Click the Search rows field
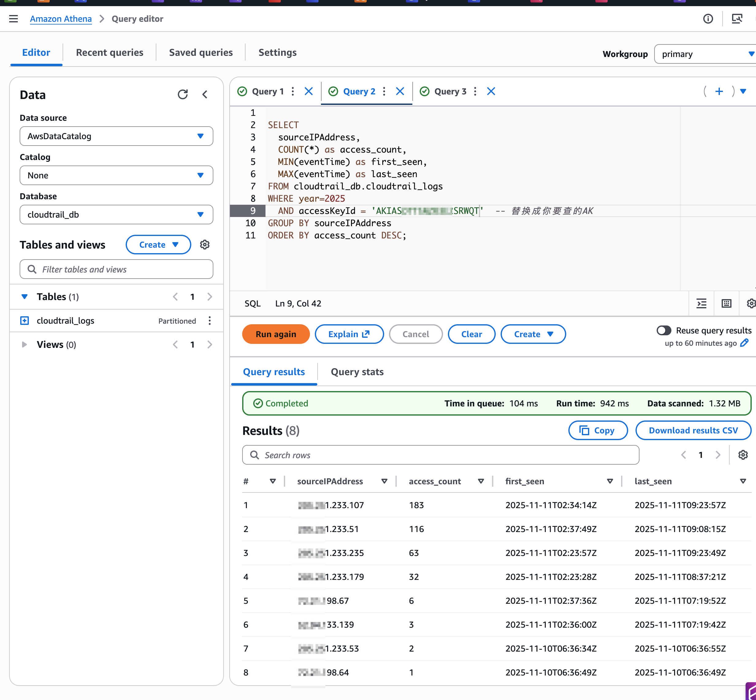Viewport: 756px width, 700px height. point(440,455)
